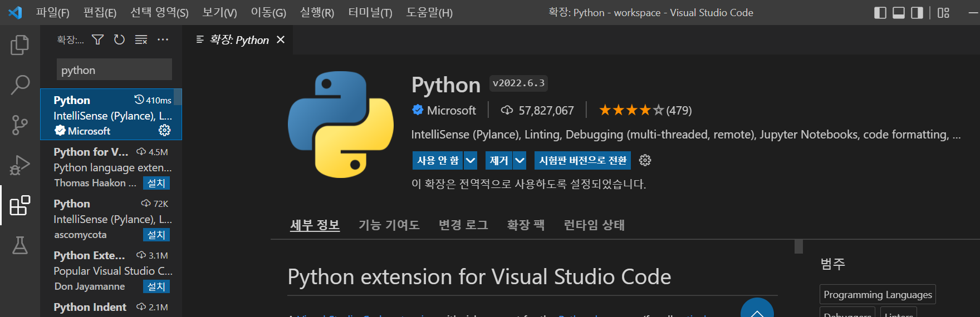Screen dimensions: 980x317
Task: Select Python for V... extension row
Action: tap(111, 167)
